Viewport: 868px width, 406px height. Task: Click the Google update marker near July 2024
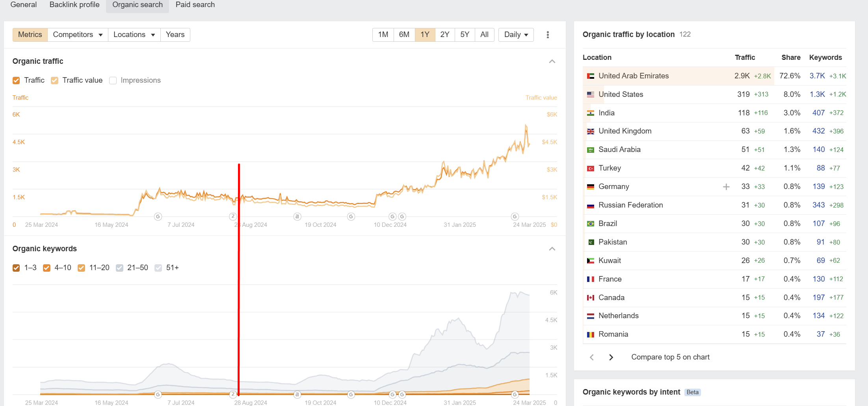[x=158, y=216]
